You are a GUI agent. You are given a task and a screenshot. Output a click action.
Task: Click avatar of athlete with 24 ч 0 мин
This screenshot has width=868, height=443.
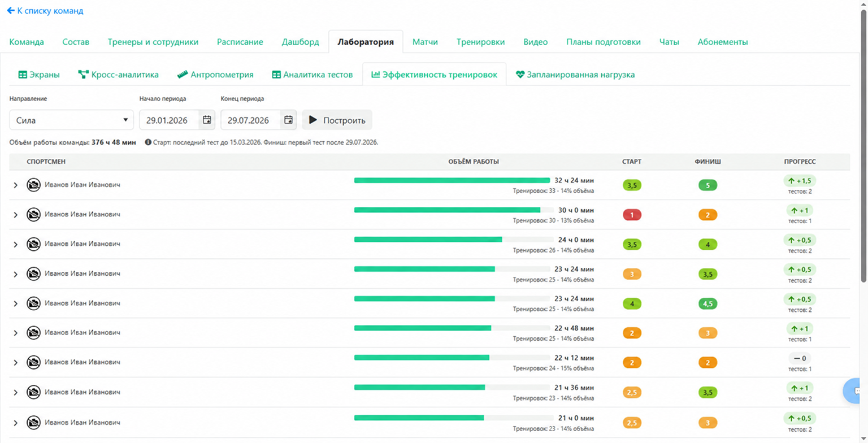33,244
